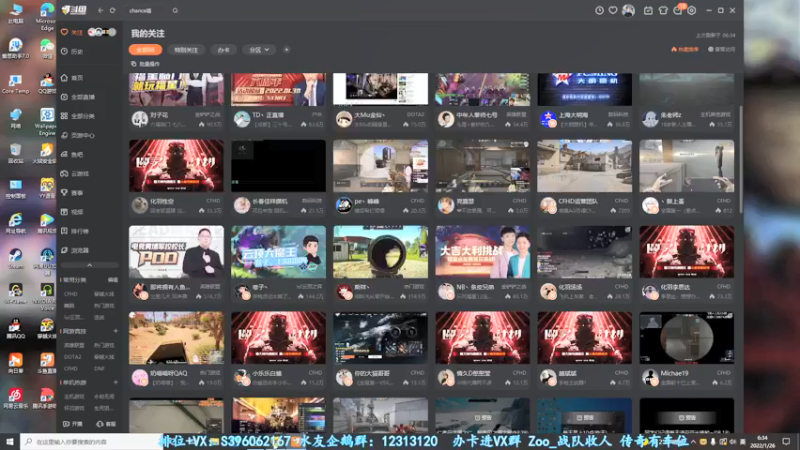Open 鱼吧 in the sidebar
Image resolution: width=800 pixels, height=450 pixels.
click(x=72, y=155)
